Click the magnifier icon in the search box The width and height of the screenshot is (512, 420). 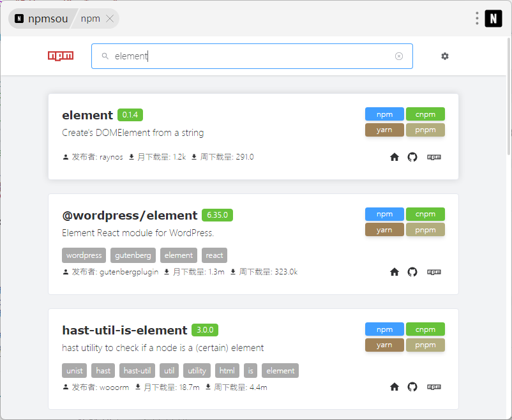(105, 56)
